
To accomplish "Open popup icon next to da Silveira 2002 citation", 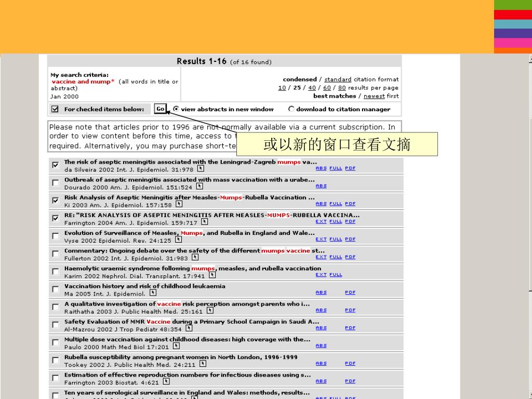I will 201,168.
